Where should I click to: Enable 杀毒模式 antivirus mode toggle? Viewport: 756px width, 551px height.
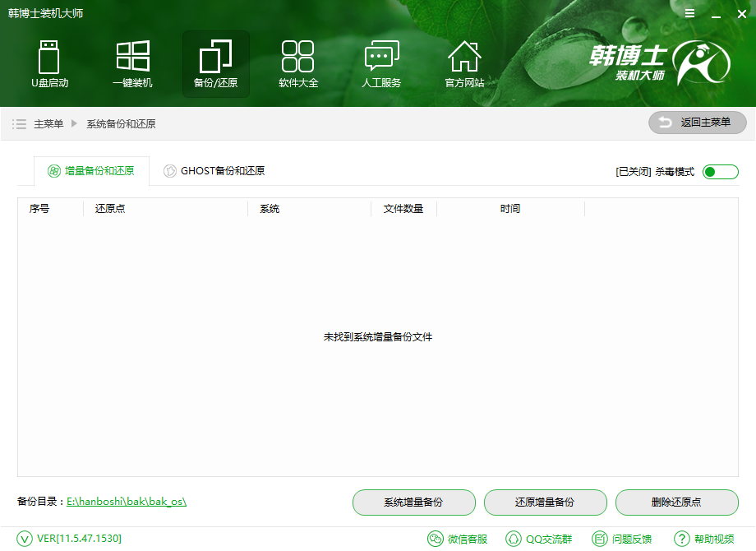(720, 171)
